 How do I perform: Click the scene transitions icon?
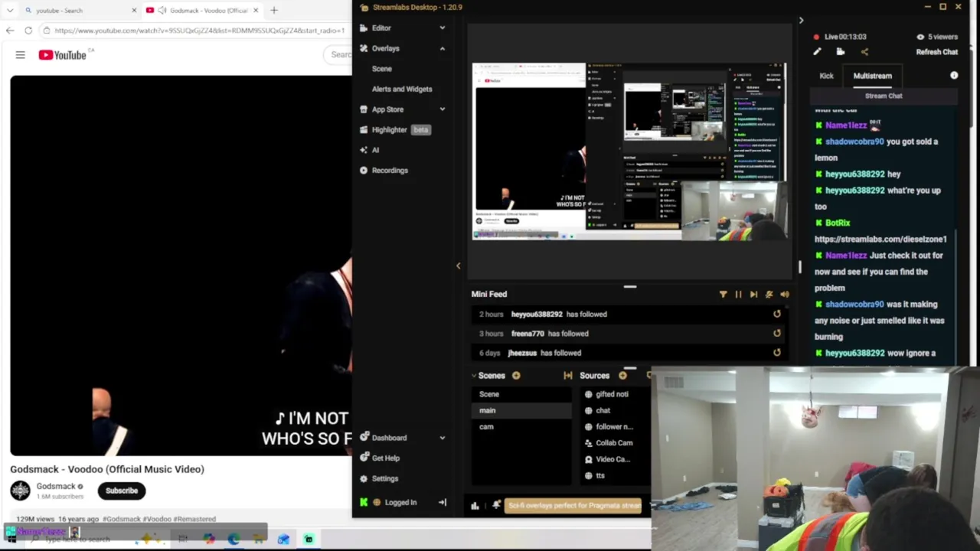coord(567,376)
